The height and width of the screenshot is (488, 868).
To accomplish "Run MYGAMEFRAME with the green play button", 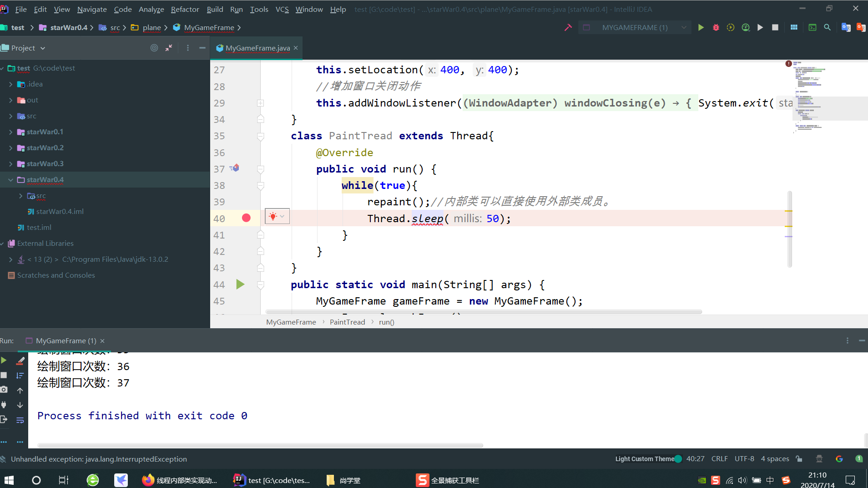I will [701, 27].
